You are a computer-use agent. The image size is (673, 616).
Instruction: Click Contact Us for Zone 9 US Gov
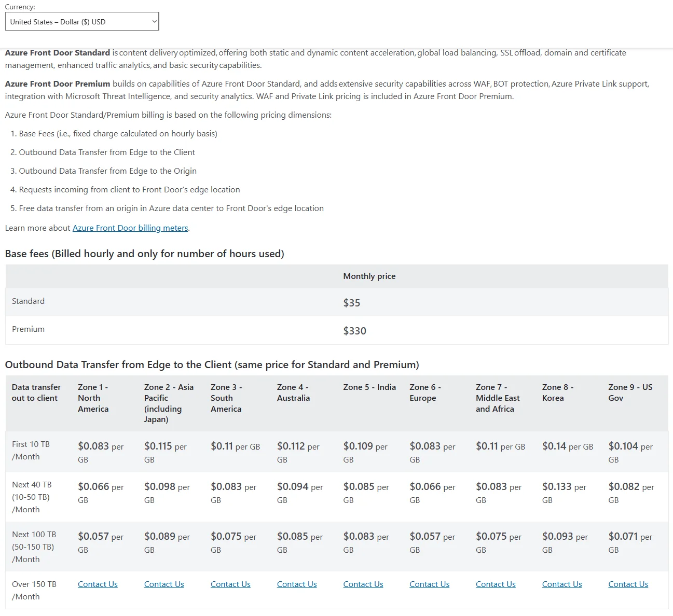[x=628, y=584]
